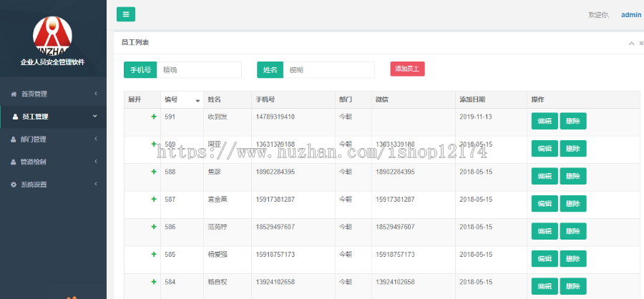The image size is (644, 299).
Task: Click 删除 for employee 589
Action: point(573,149)
